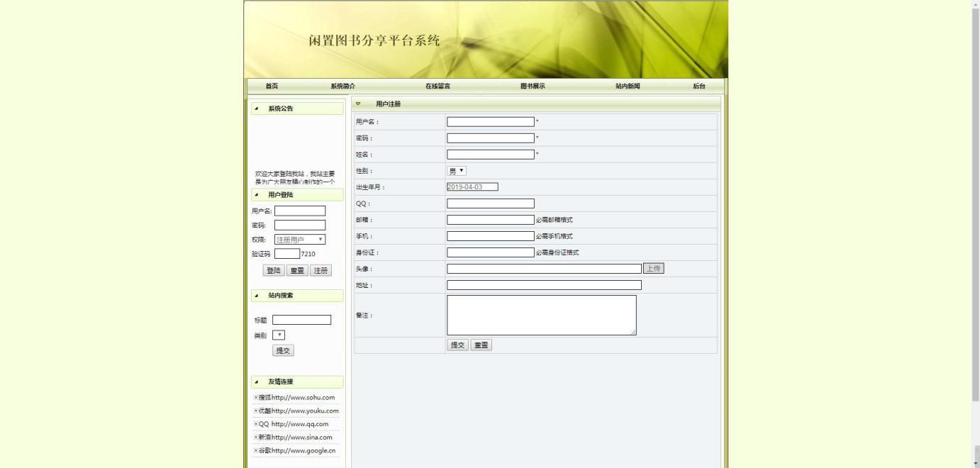This screenshot has height=468, width=980.
Task: Open the 后台 navigation menu
Action: coord(698,85)
